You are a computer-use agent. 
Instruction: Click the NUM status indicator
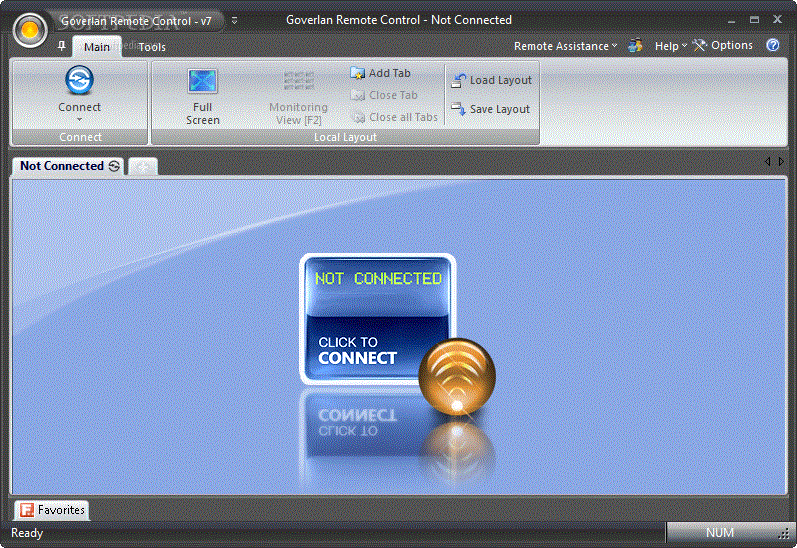(x=720, y=533)
